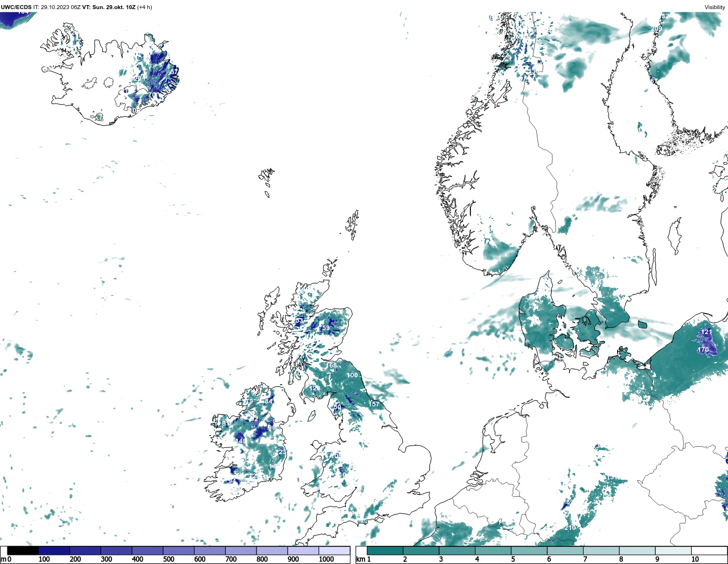Click the 7–8 km legend color swatch

[601, 550]
